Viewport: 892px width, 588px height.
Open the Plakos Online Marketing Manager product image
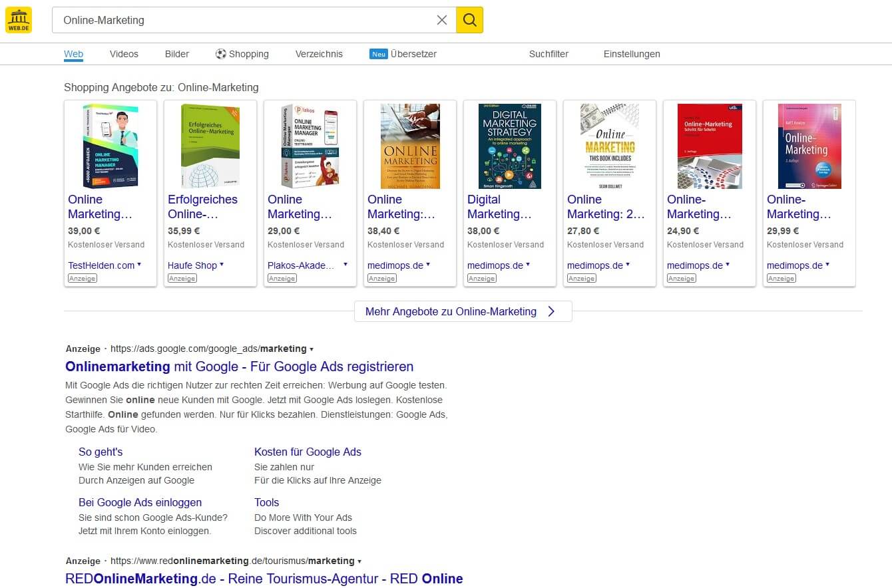click(x=310, y=146)
